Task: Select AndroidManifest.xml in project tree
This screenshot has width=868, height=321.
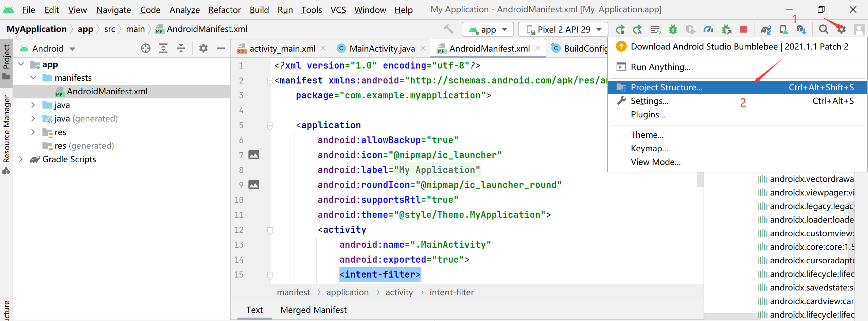Action: coord(122,91)
